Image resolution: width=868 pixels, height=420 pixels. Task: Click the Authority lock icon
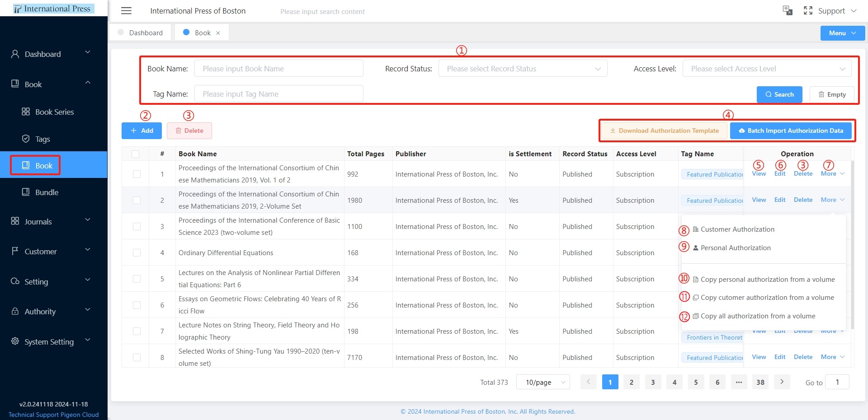pyautogui.click(x=15, y=311)
